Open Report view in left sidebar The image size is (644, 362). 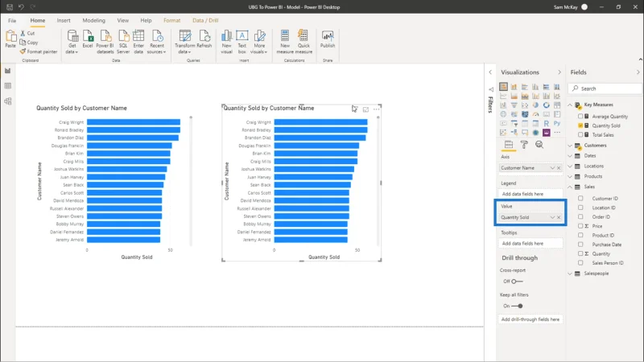tap(8, 71)
